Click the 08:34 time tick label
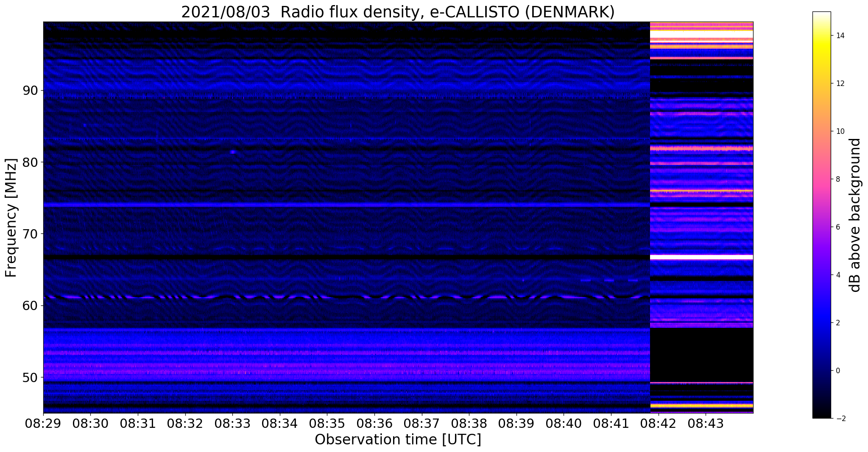The height and width of the screenshot is (452, 868). click(280, 424)
